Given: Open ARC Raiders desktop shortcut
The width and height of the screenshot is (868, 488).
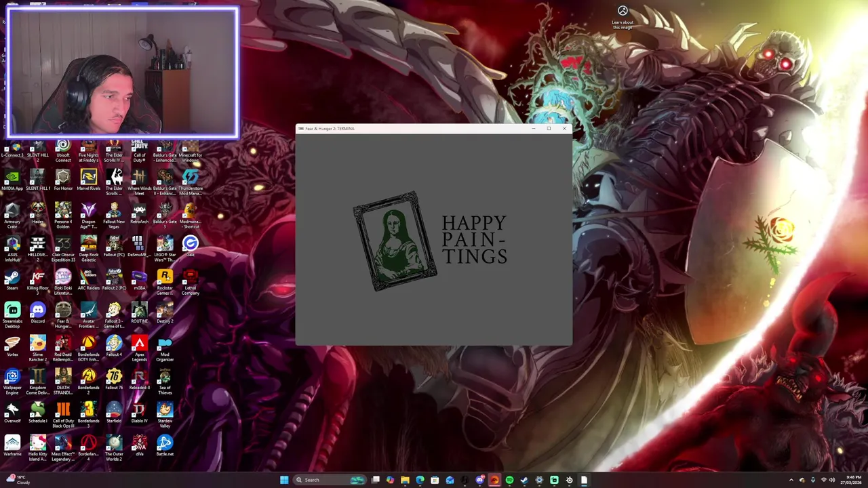Looking at the screenshot, I should 88,281.
